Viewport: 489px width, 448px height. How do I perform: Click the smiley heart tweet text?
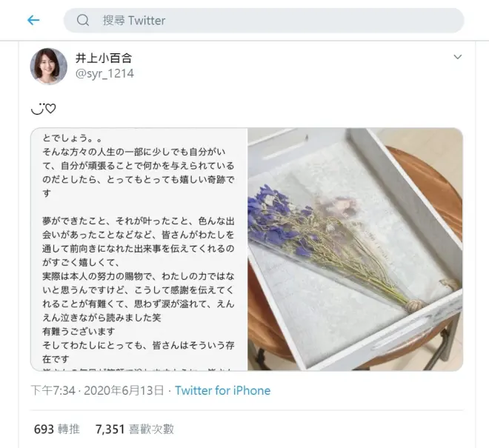pos(44,109)
